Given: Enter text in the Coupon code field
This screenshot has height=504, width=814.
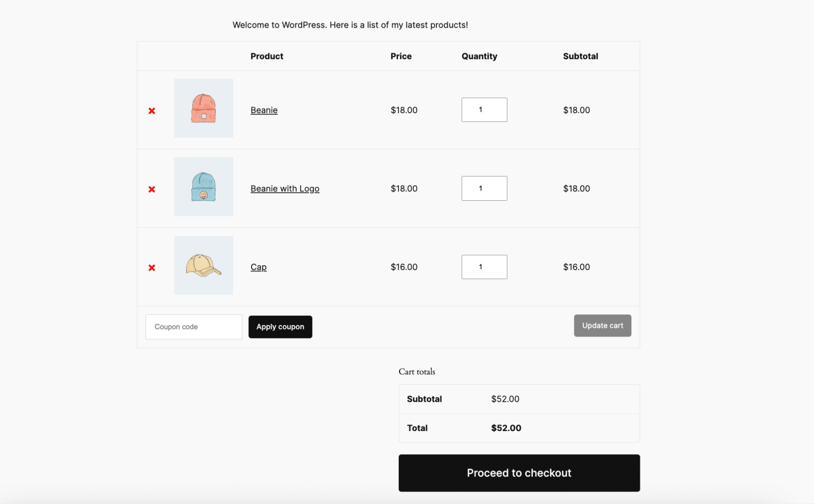Looking at the screenshot, I should click(x=193, y=326).
